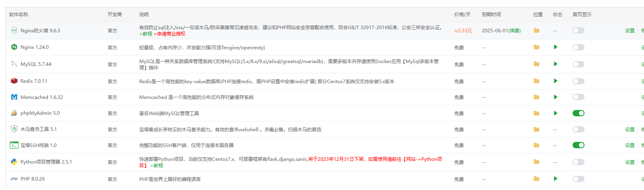This screenshot has width=644, height=190.
Task: Click the green run-status arrow for Memcached 1.6.32
Action: (556, 97)
